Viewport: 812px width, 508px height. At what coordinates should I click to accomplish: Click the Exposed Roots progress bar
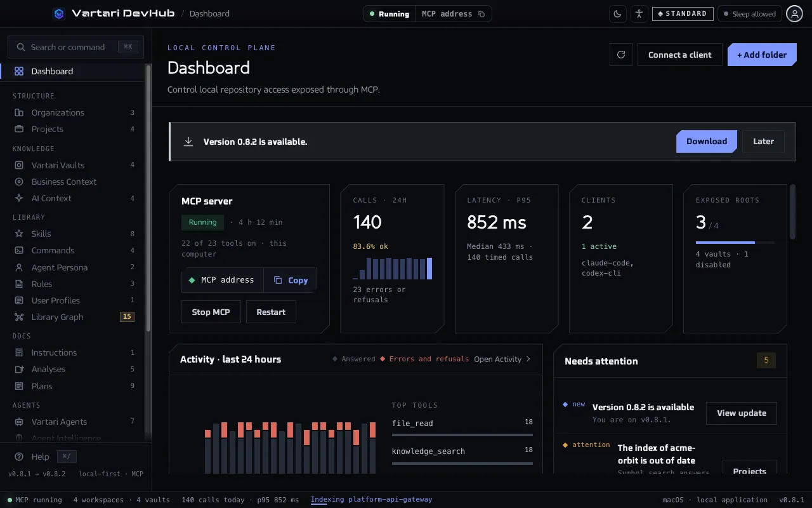[735, 243]
